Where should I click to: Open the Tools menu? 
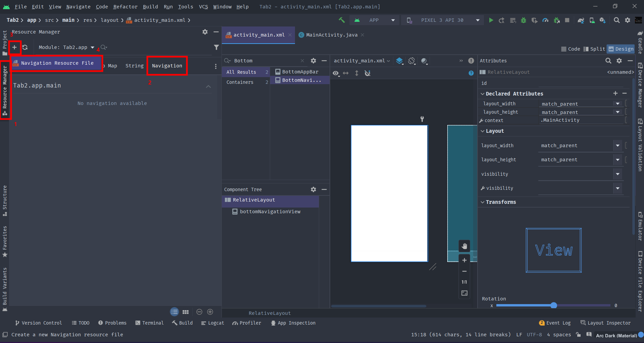pos(185,7)
